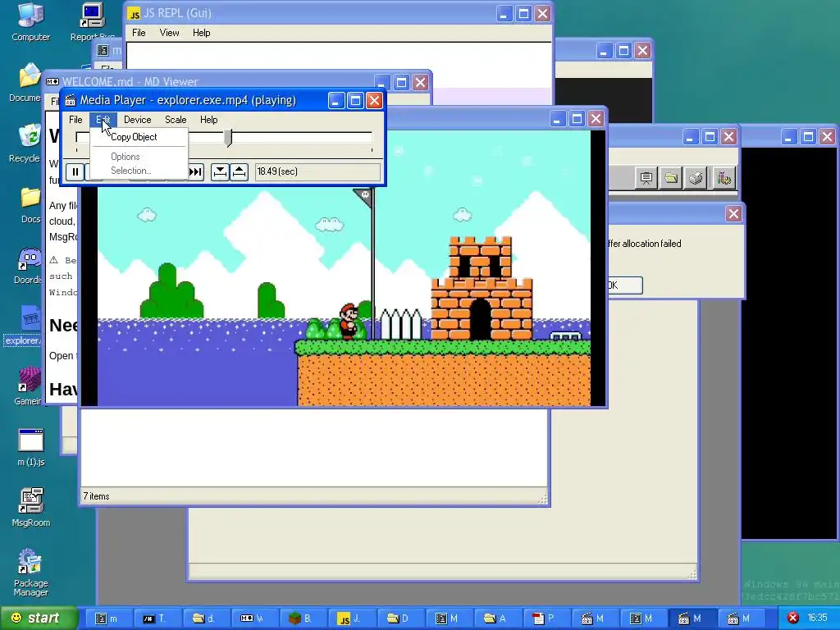This screenshot has width=840, height=630.
Task: Click the JS icon in JS REPL title bar
Action: [x=134, y=14]
